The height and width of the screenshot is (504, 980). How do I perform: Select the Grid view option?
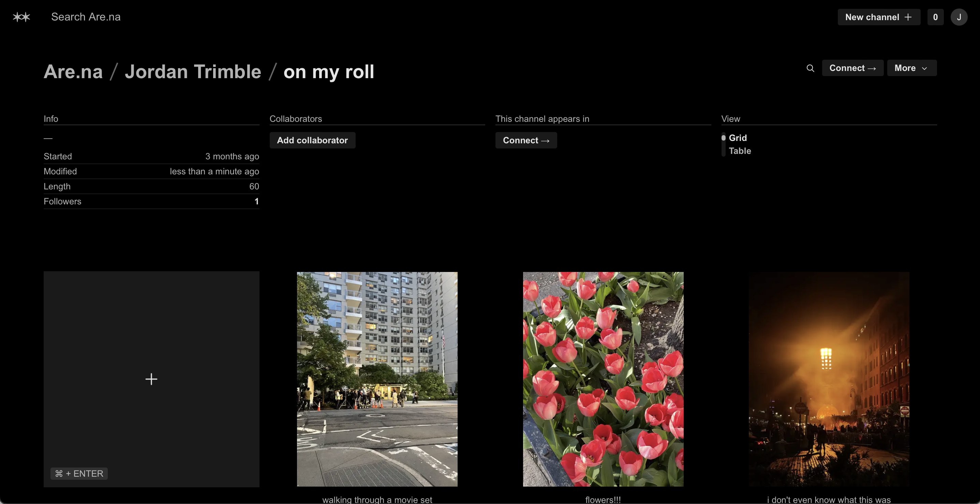point(737,138)
